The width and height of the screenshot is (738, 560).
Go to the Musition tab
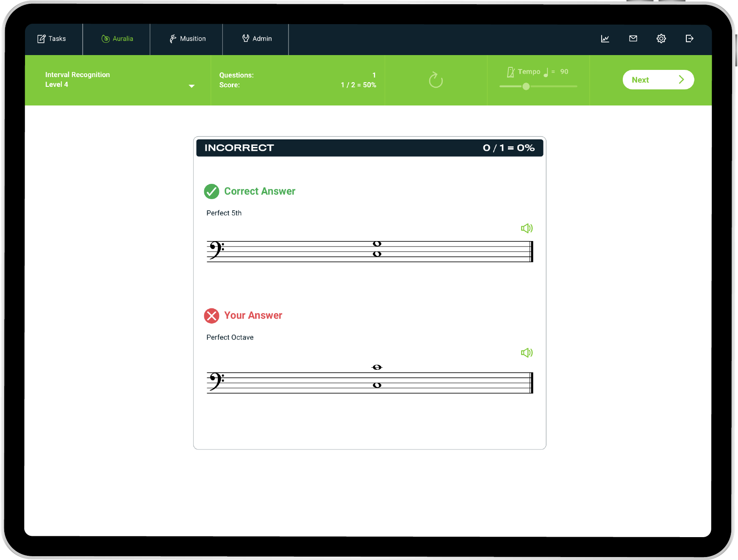187,39
